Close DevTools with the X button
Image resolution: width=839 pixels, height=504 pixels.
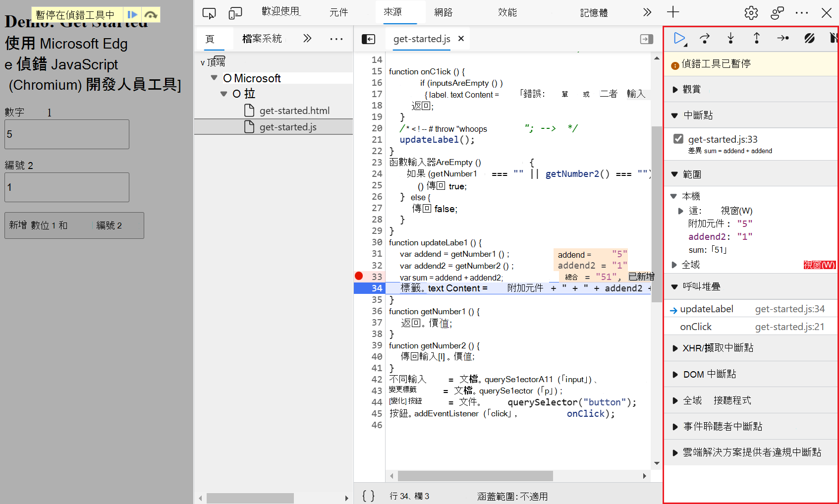(827, 13)
